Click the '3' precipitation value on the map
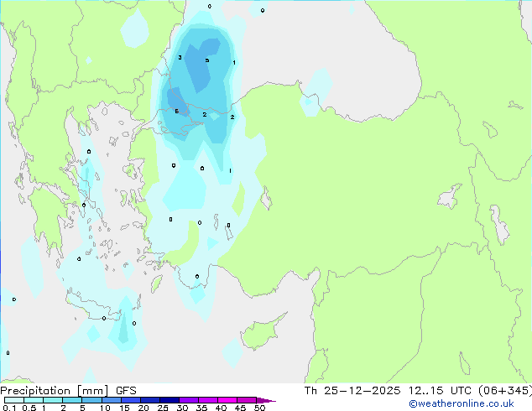The width and height of the screenshot is (532, 411). tap(180, 57)
